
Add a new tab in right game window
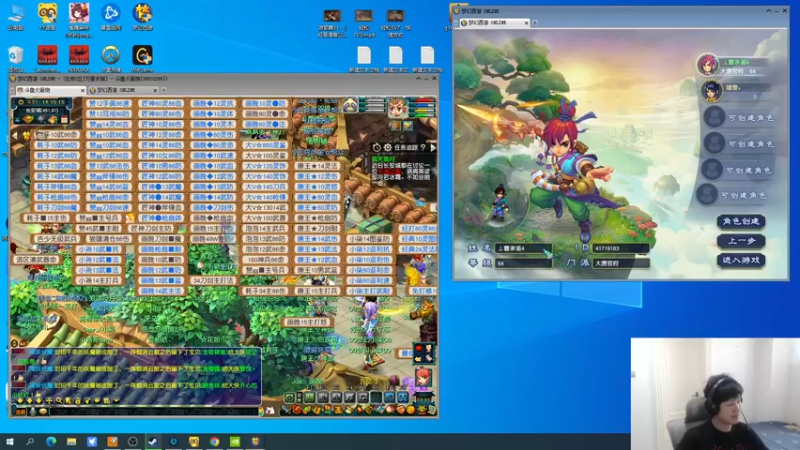point(535,22)
